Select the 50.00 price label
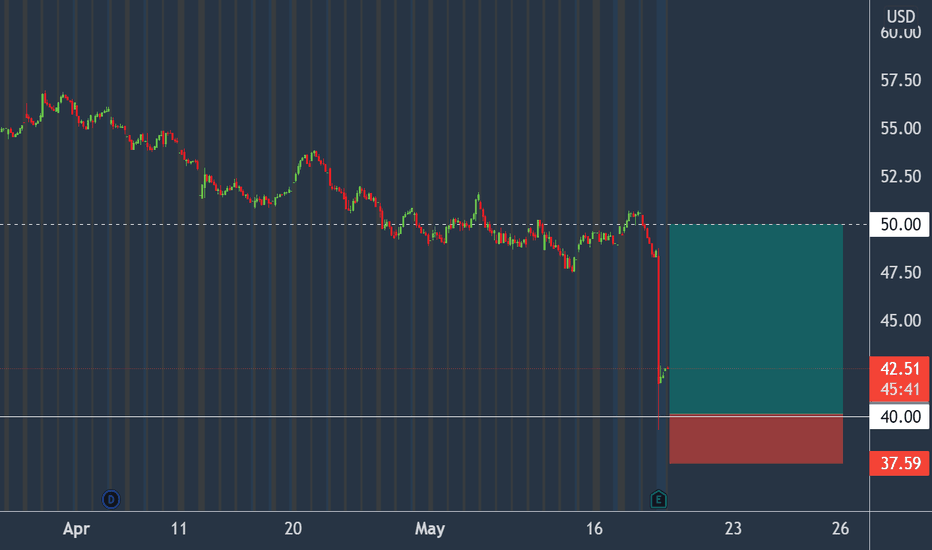Screen dimensions: 932x550 coord(900,225)
